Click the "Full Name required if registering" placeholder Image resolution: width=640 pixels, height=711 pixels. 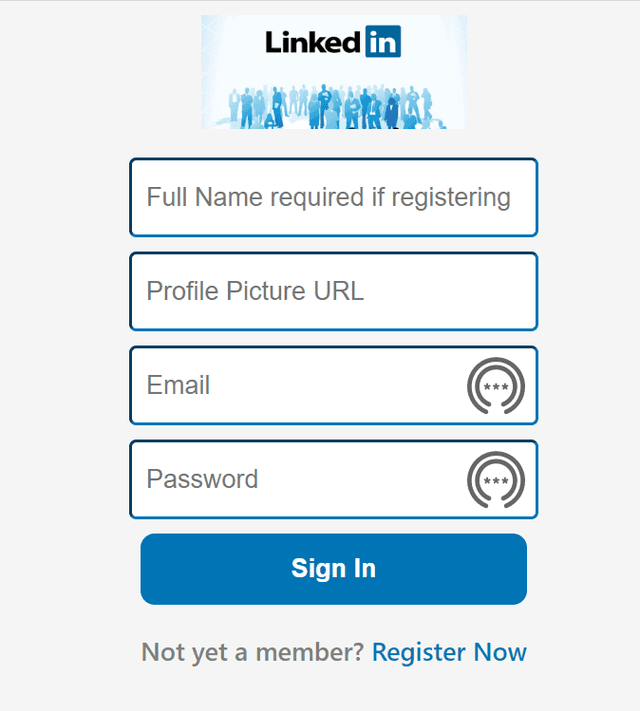328,197
